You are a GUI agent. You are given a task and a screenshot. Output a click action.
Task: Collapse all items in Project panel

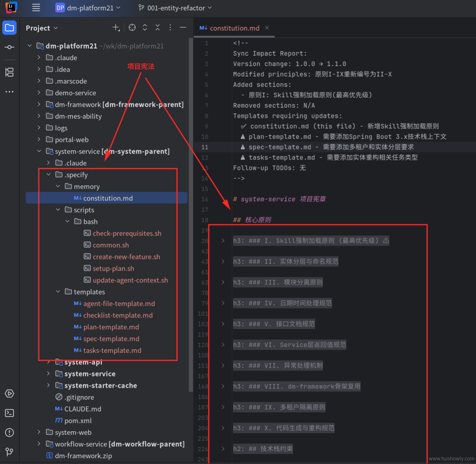[157, 28]
